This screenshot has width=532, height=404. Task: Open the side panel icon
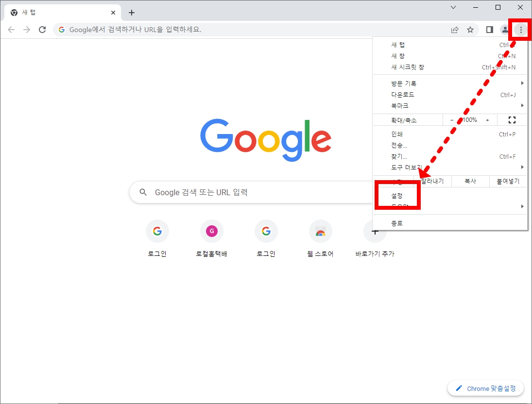tap(489, 30)
